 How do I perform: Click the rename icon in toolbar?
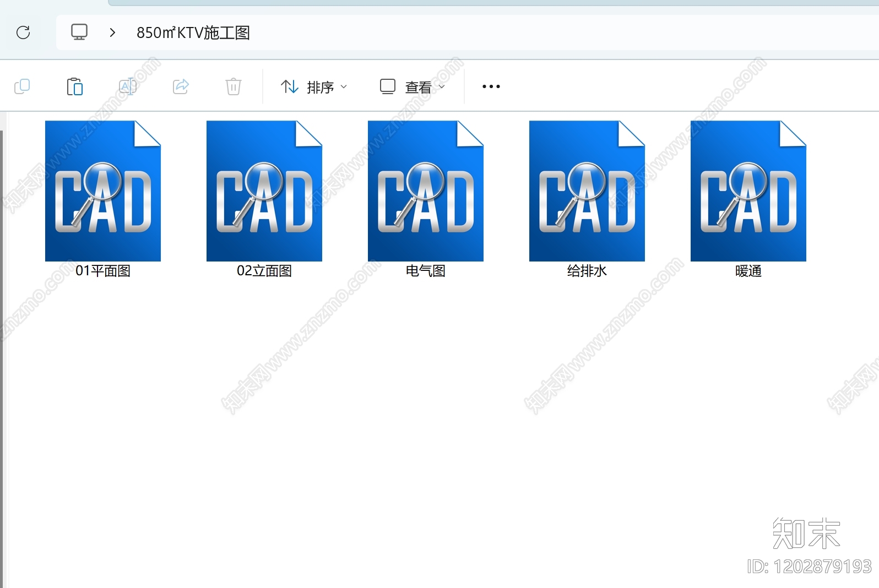[x=128, y=86]
